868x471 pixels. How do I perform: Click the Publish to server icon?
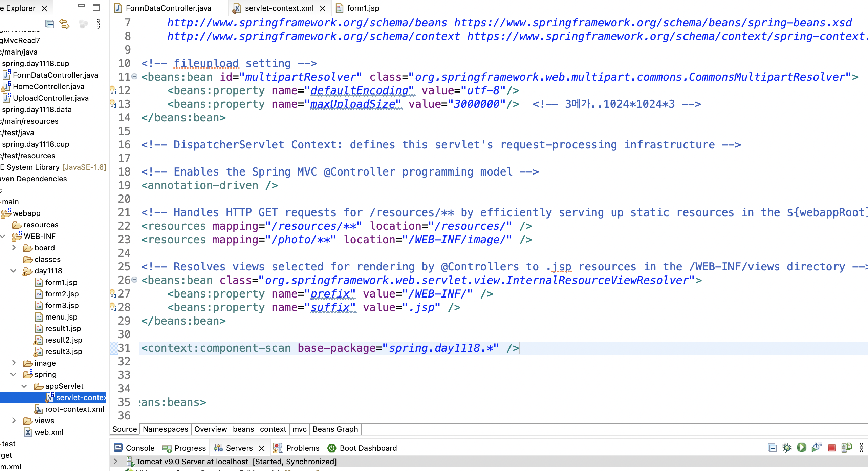[846, 448]
